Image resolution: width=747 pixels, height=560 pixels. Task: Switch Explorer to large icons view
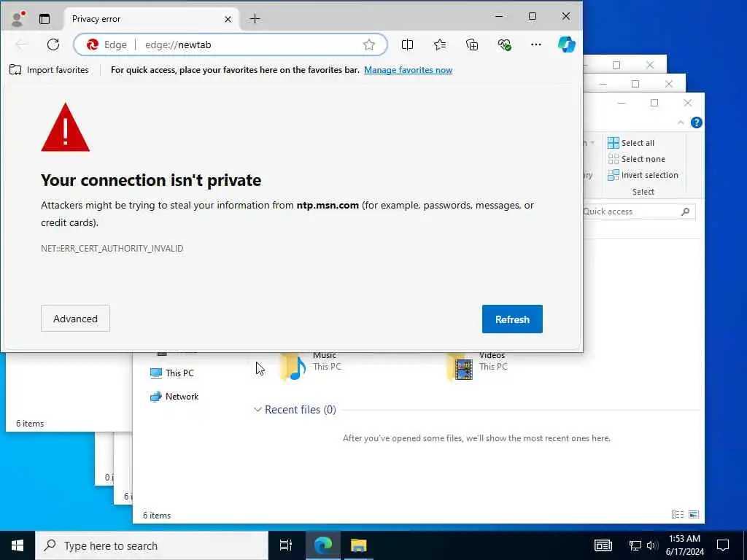tap(694, 514)
